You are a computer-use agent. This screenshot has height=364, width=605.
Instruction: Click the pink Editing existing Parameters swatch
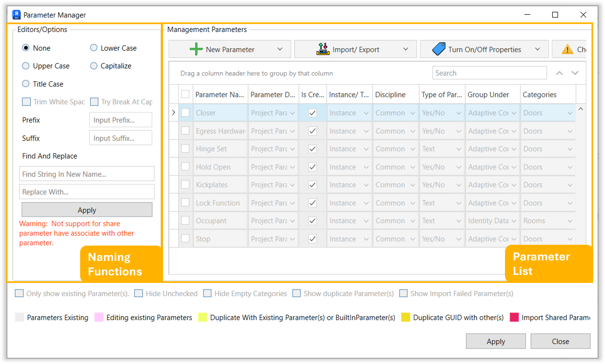coord(99,317)
